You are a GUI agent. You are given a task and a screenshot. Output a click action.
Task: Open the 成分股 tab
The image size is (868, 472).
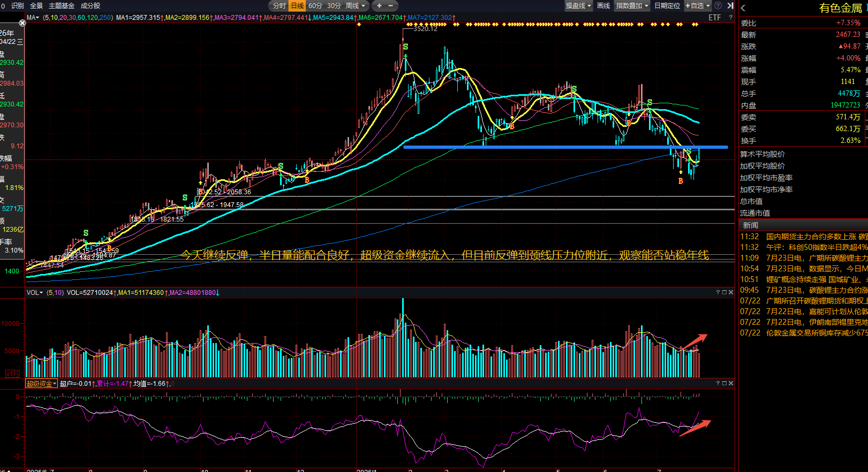pyautogui.click(x=90, y=5)
